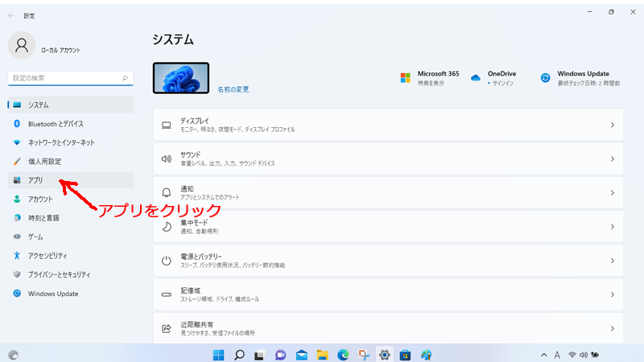Go back with the top-left arrow
The width and height of the screenshot is (644, 362).
point(10,15)
